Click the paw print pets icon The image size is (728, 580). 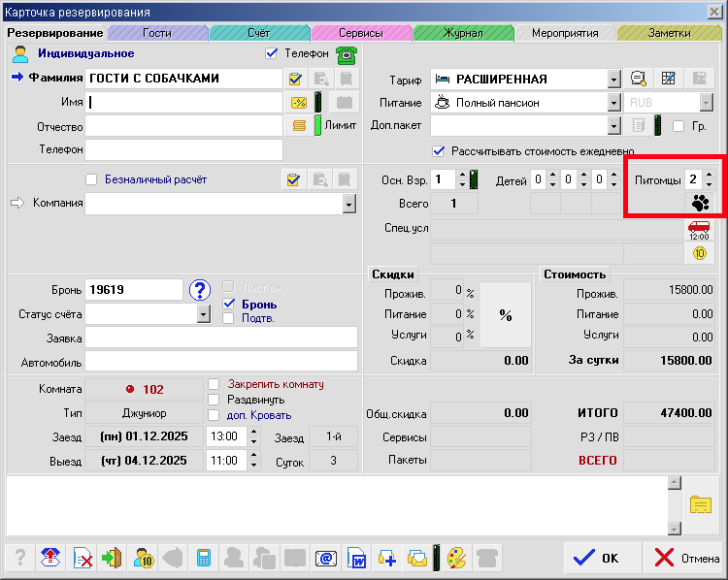point(699,203)
